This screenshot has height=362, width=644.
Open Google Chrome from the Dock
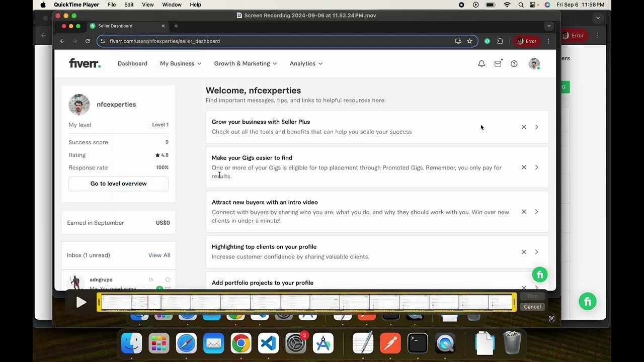click(x=241, y=343)
